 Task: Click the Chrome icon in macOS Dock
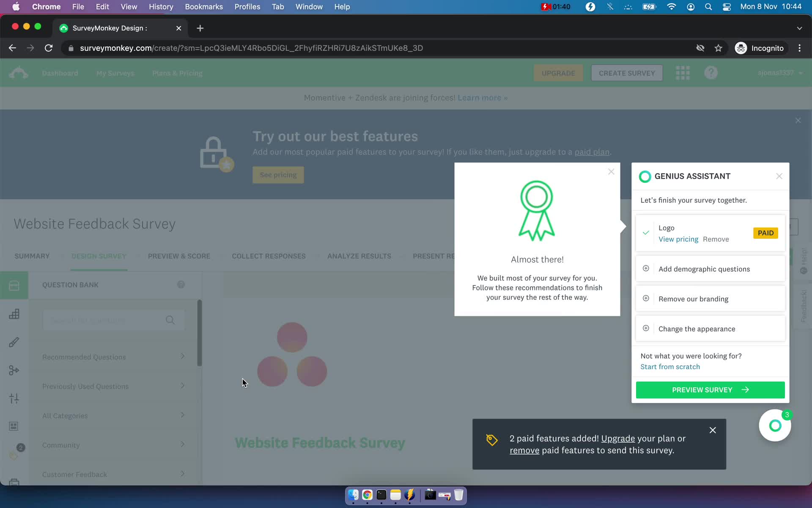click(367, 495)
